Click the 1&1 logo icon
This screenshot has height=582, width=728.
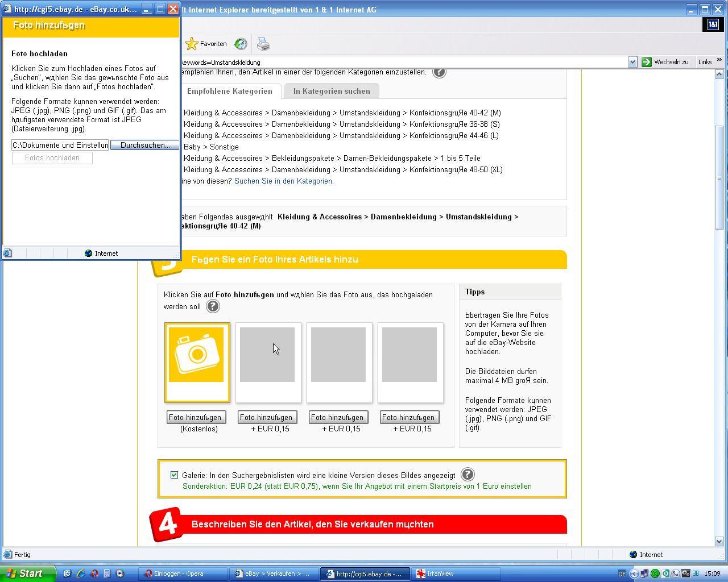(x=713, y=24)
